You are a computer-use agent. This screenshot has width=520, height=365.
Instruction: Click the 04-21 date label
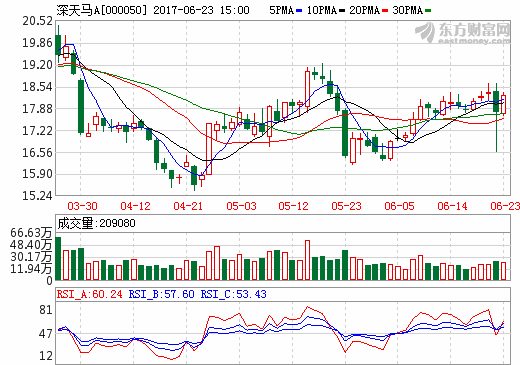pos(188,206)
